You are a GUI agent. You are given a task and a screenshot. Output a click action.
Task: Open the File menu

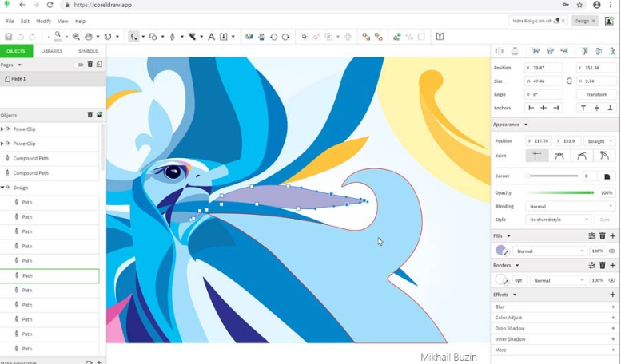10,21
